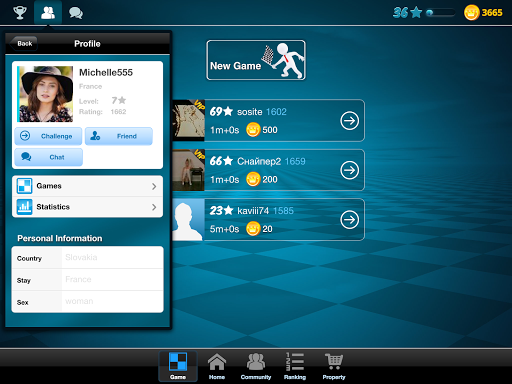This screenshot has height=384, width=512.
Task: Join Снайпер2's game with arrow icon
Action: pyautogui.click(x=349, y=170)
